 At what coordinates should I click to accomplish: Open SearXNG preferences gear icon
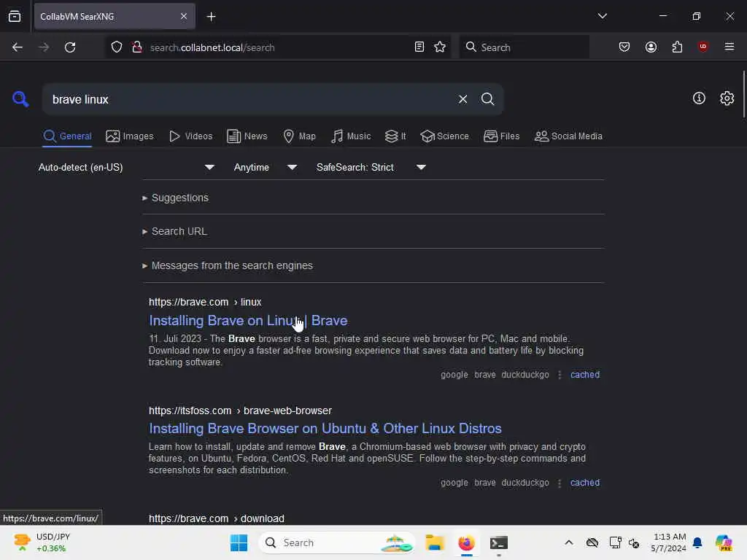click(x=727, y=98)
